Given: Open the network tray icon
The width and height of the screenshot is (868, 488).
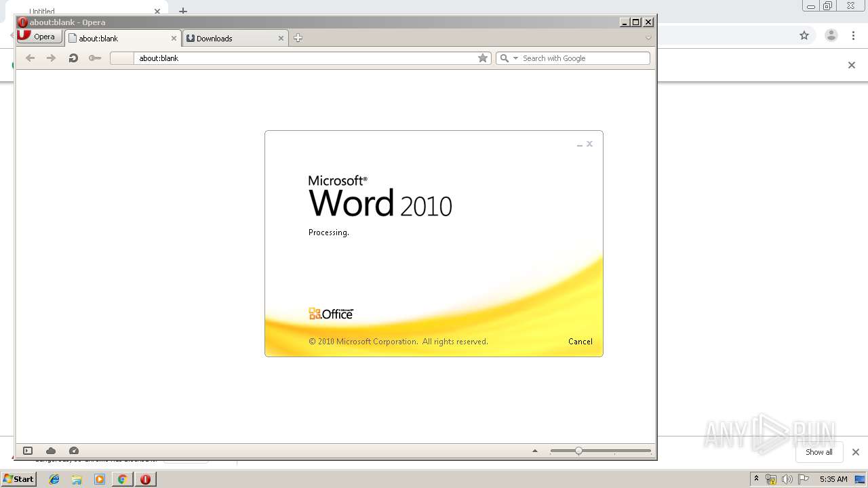Looking at the screenshot, I should pyautogui.click(x=771, y=479).
